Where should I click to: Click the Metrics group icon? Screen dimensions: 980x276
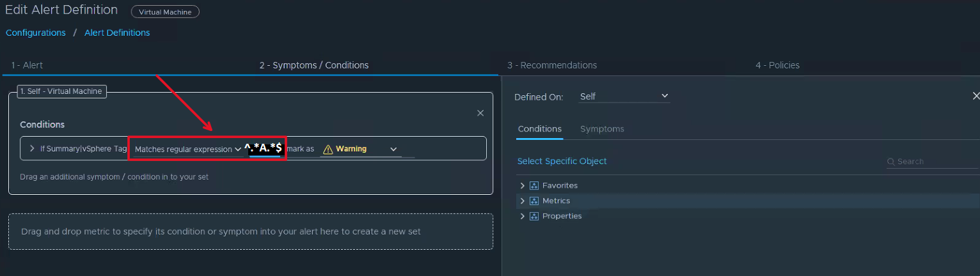click(x=534, y=201)
